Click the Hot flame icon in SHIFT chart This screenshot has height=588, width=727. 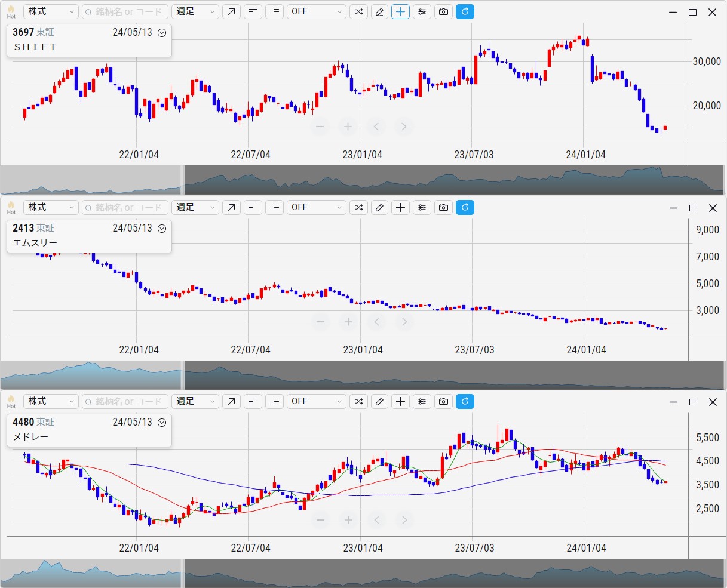11,11
